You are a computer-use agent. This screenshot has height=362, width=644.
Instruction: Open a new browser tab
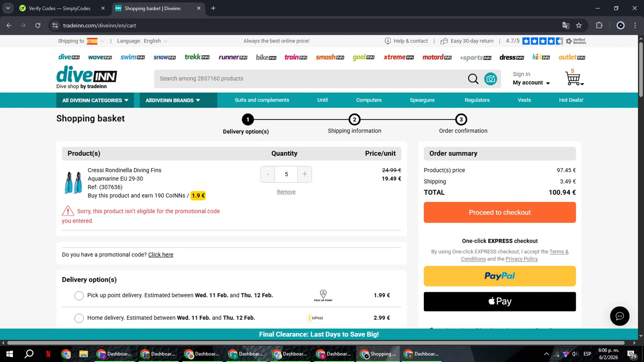click(x=213, y=8)
